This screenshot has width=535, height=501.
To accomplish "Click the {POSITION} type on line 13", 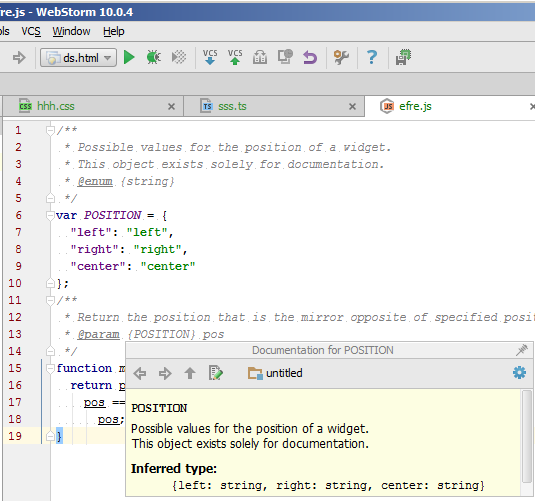I will point(161,334).
